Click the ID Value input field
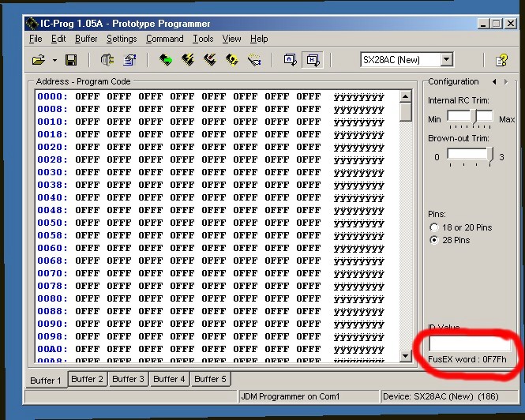525x420 pixels. pos(469,344)
